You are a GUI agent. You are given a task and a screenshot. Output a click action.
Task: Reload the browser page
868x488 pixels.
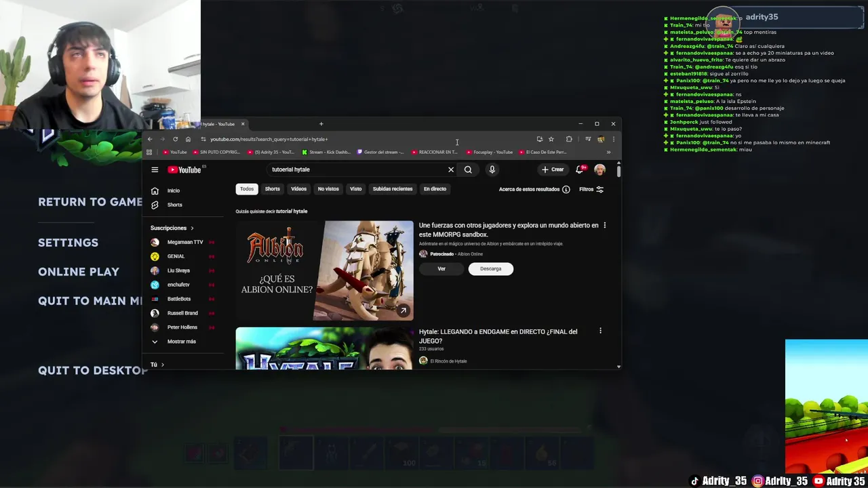175,139
